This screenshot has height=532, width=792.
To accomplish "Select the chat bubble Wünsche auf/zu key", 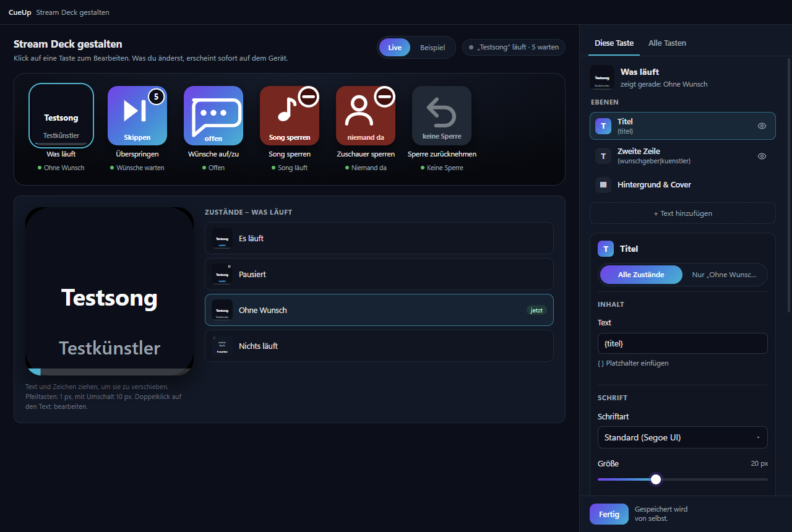I will pos(213,116).
